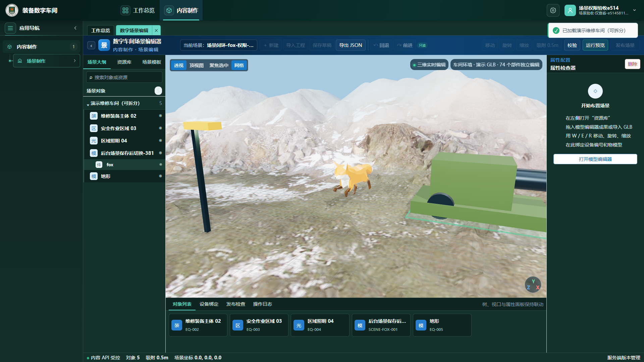The image size is (644, 362).
Task: Expand the 场景制作 submenu arrow
Action: point(75,61)
